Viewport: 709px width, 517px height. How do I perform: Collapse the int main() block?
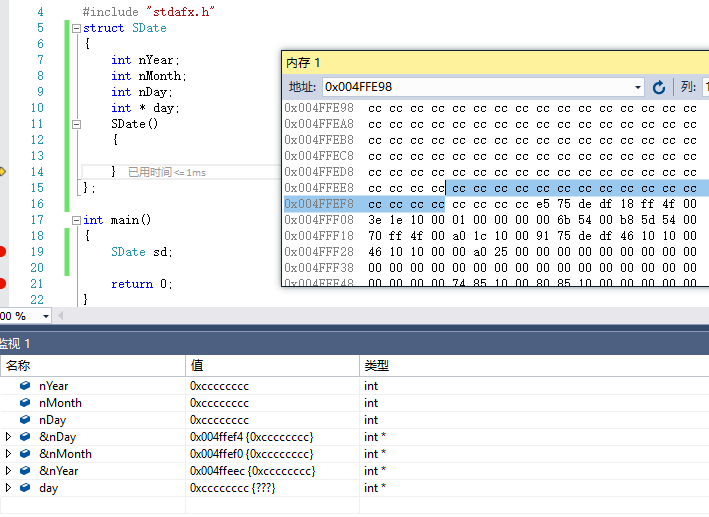76,220
